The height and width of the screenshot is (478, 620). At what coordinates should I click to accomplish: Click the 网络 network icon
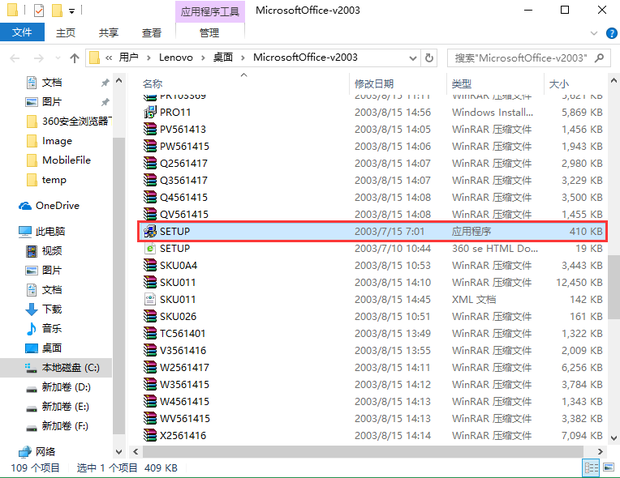tap(25, 452)
